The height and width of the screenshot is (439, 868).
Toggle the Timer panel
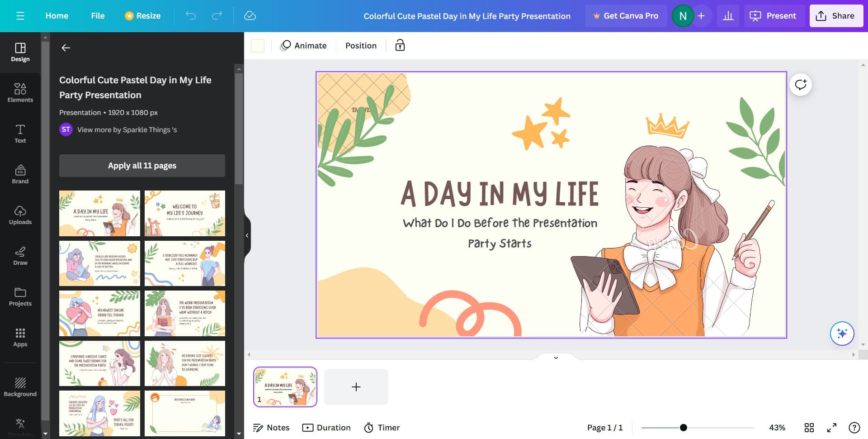(x=382, y=427)
